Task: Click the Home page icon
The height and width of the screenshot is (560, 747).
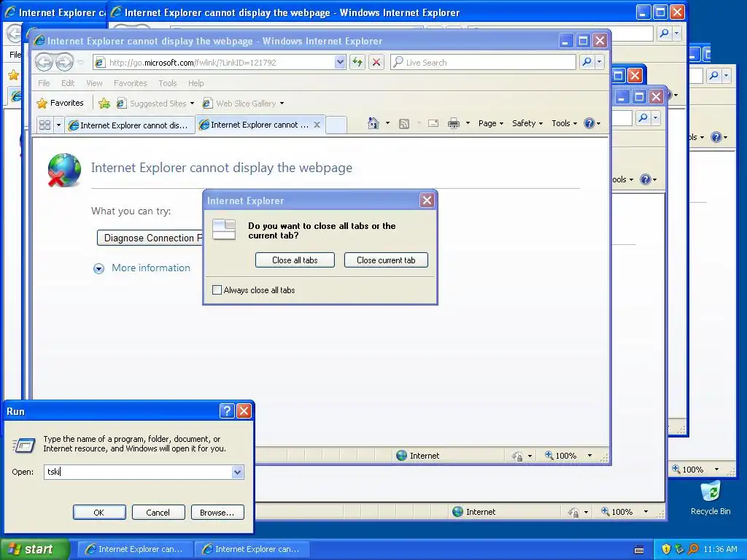Action: tap(373, 123)
